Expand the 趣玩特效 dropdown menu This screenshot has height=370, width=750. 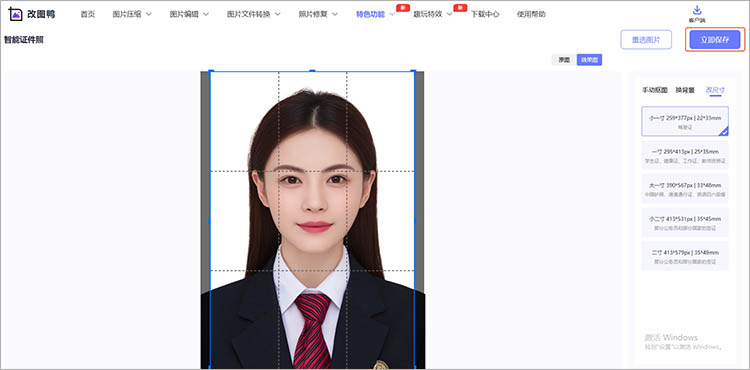pos(433,14)
